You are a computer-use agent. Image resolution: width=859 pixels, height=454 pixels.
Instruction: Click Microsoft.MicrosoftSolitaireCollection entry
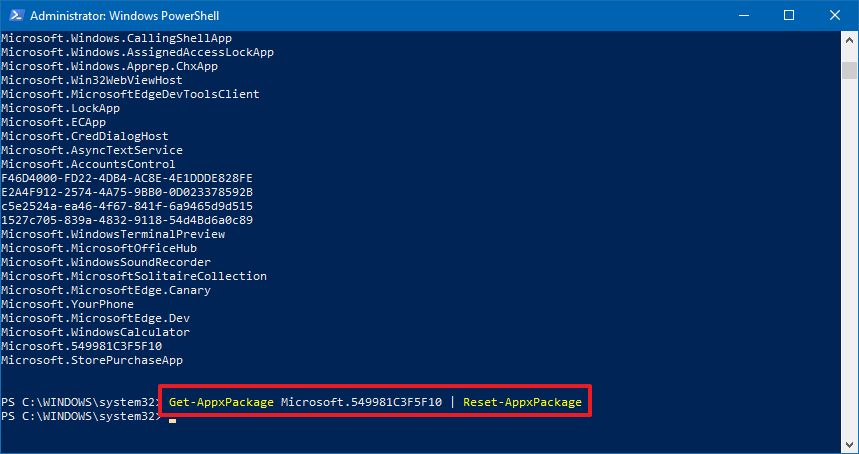coord(134,276)
